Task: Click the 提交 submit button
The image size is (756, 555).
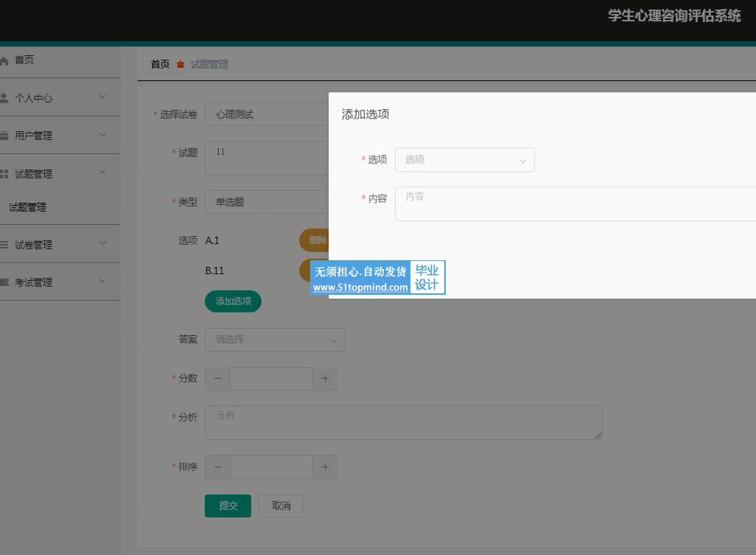Action: click(x=228, y=506)
